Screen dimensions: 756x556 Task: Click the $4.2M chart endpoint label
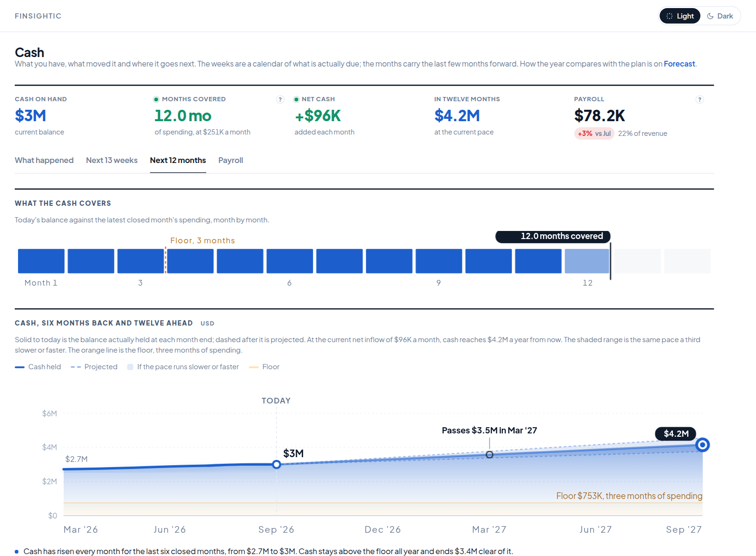(676, 433)
